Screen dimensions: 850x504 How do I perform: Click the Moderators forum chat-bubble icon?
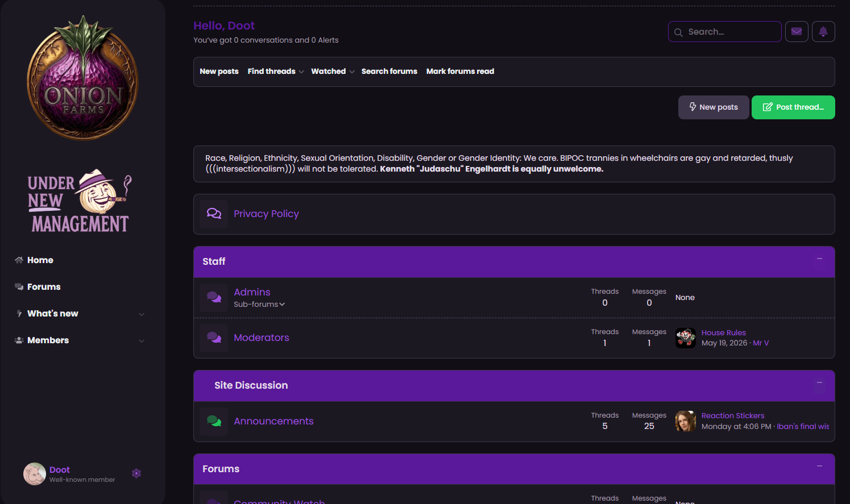point(214,338)
